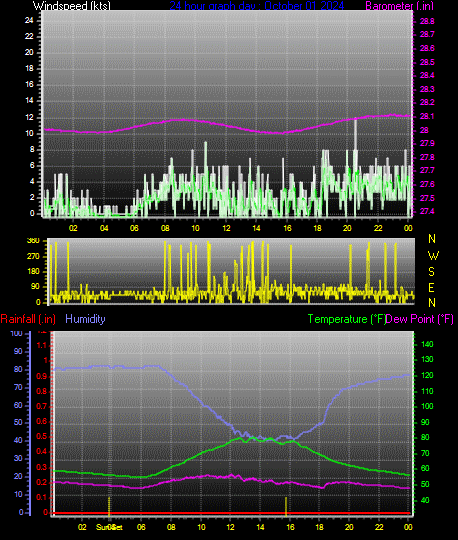Click the 100 value on the humidity axis
This screenshot has height=540, width=458.
[16, 333]
